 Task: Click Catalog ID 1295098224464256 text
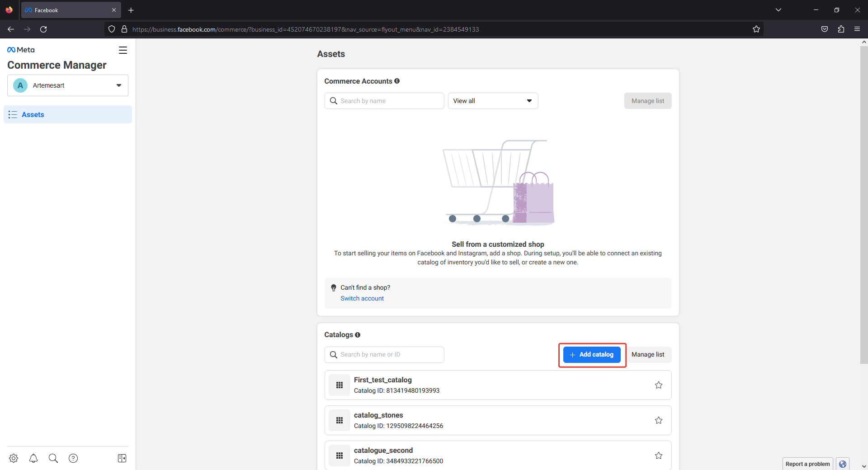pos(398,426)
